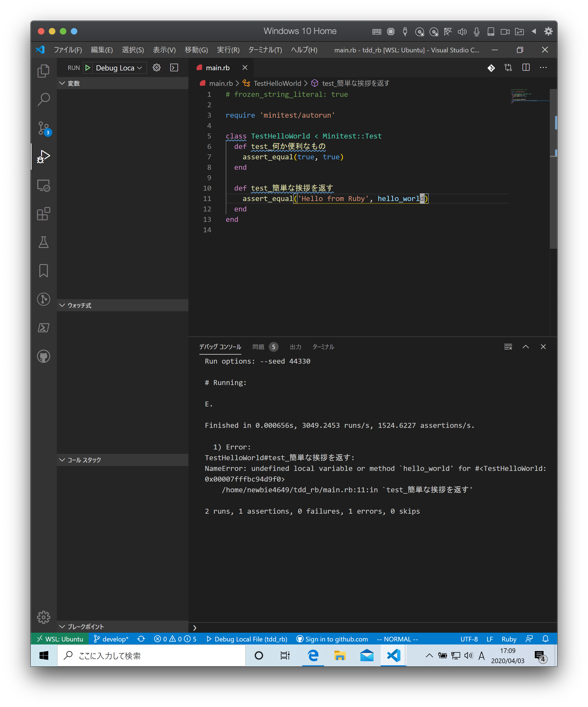Open the Search view icon
Image resolution: width=588 pixels, height=707 pixels.
pyautogui.click(x=43, y=99)
